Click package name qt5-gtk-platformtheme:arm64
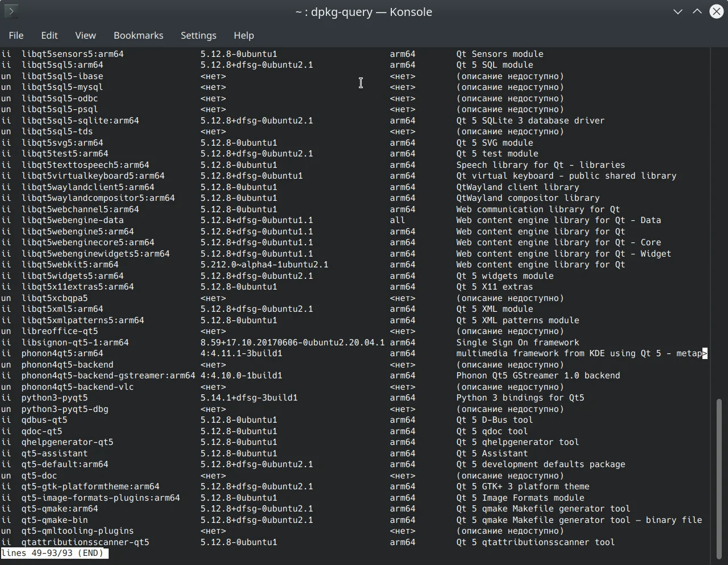The image size is (728, 565). point(90,486)
